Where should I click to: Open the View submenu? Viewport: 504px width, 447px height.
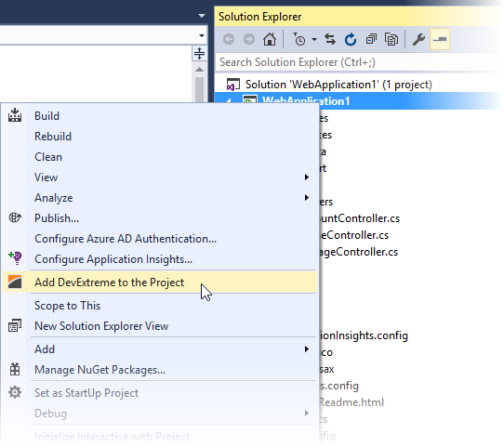(46, 177)
